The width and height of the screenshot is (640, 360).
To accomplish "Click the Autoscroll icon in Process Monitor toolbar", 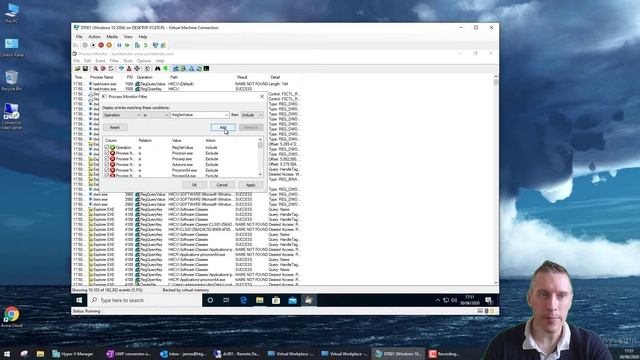I will click(x=103, y=69).
